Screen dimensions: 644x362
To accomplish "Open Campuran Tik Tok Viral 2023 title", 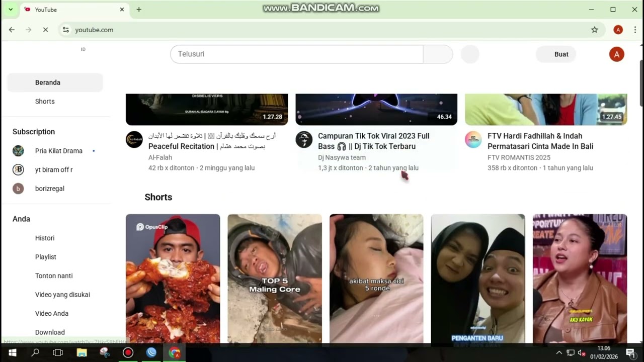I will pos(374,141).
